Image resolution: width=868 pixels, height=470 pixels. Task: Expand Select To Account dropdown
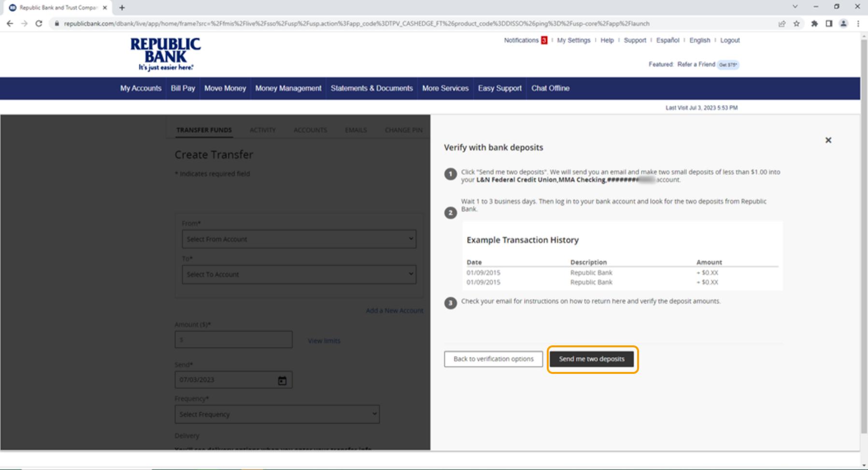pyautogui.click(x=299, y=274)
